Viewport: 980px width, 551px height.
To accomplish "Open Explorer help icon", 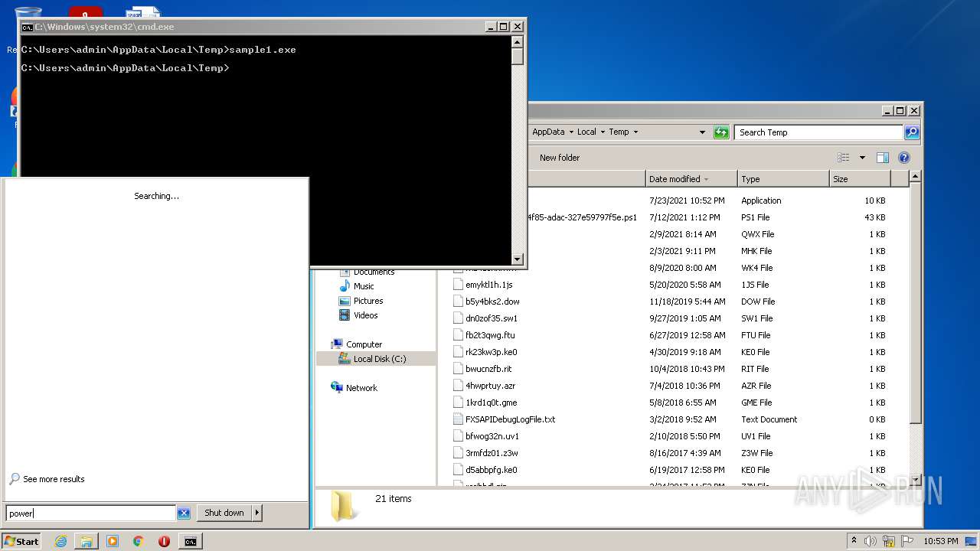I will coord(903,158).
